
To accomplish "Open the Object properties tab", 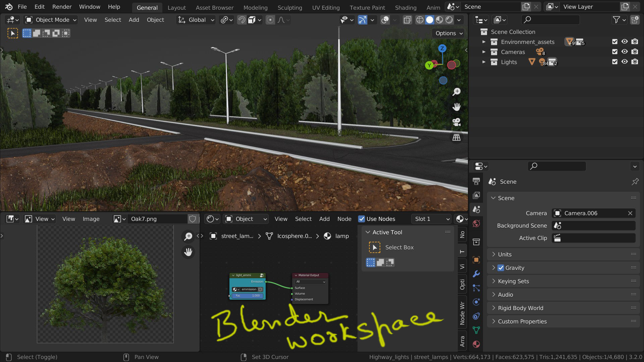I will [x=476, y=260].
